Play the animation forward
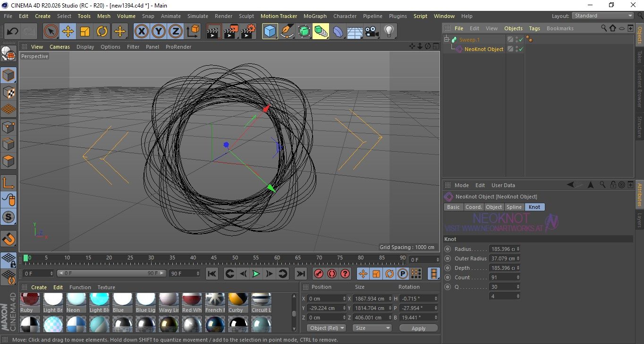644x344 pixels. [x=256, y=274]
